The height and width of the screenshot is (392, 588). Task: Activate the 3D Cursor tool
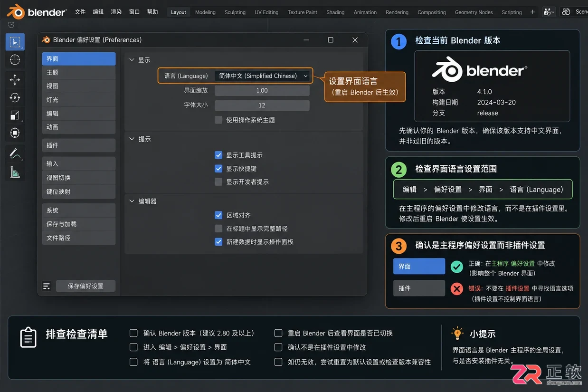15,60
